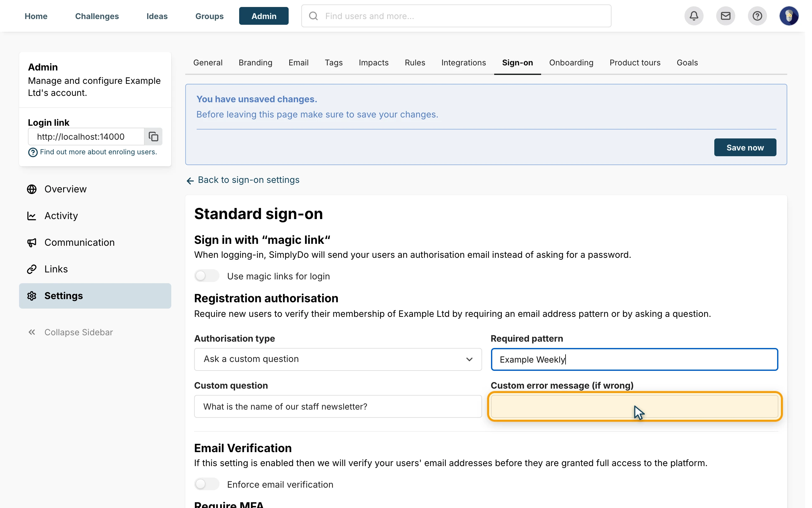Copy the login link with the copy icon
This screenshot has height=508, width=812.
[x=153, y=137]
